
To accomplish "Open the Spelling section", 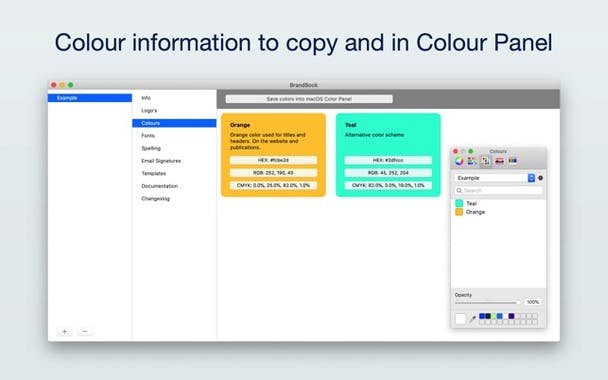I will click(174, 149).
